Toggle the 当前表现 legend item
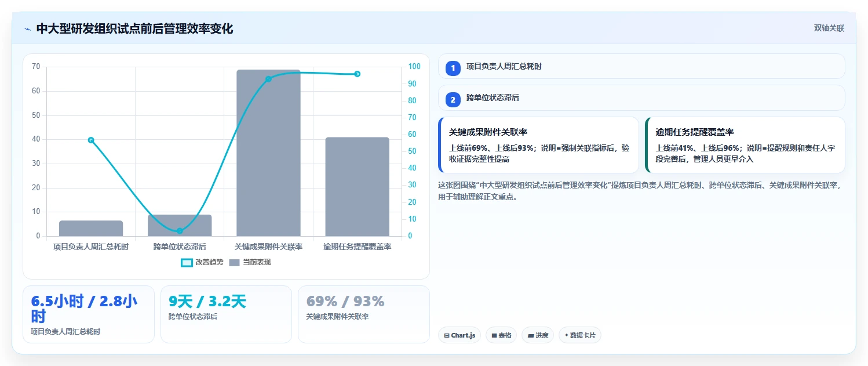 tap(250, 262)
